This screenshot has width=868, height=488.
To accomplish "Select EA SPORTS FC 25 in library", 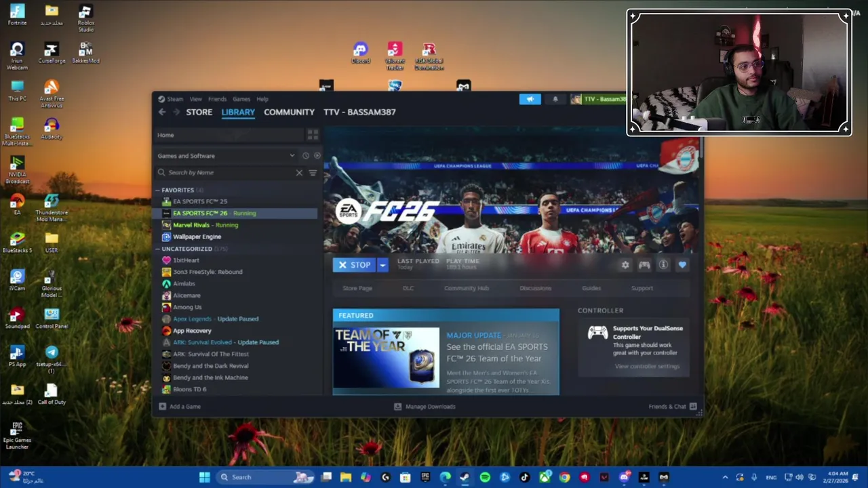I will 200,201.
